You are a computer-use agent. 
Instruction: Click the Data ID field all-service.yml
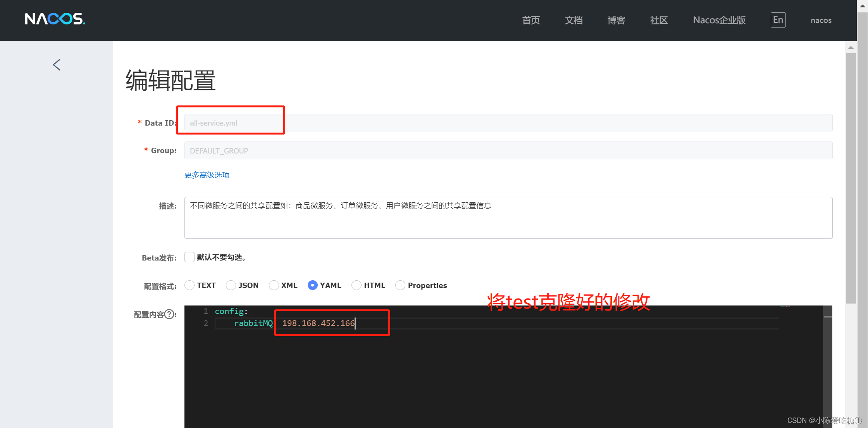508,123
